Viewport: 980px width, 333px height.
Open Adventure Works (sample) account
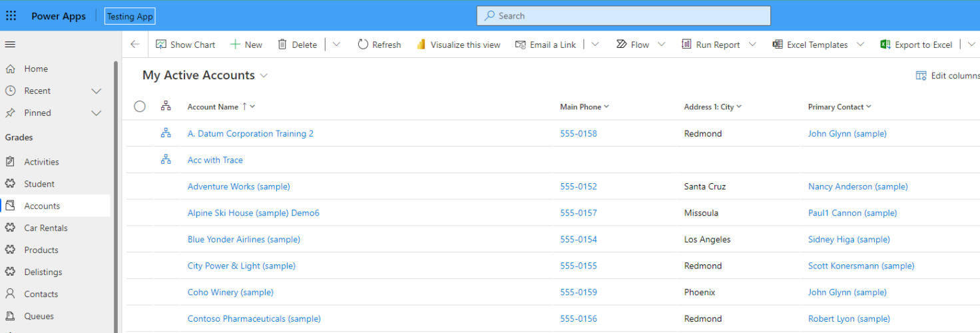coord(238,186)
